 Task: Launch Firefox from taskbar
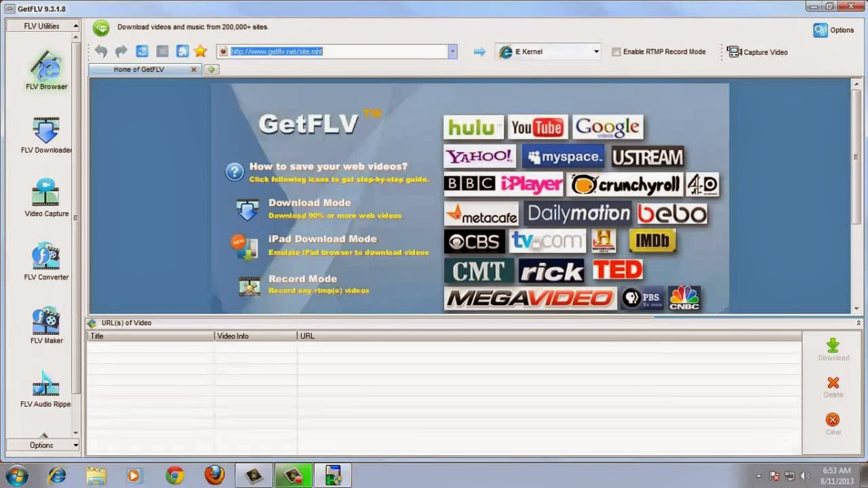click(214, 475)
